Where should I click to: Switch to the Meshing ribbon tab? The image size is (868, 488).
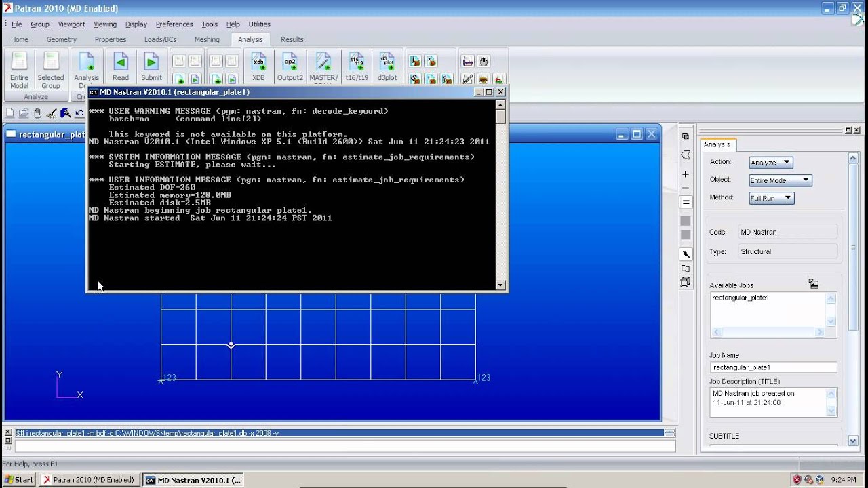click(x=207, y=39)
